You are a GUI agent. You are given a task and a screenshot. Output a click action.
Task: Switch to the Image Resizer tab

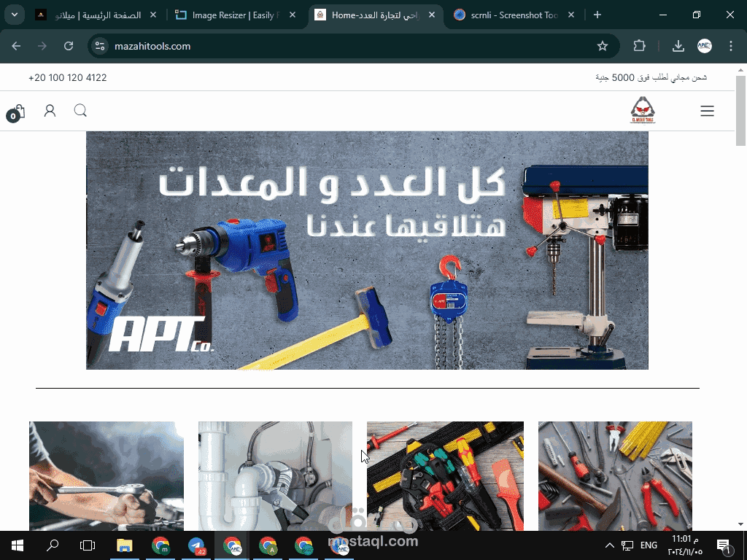point(235,15)
